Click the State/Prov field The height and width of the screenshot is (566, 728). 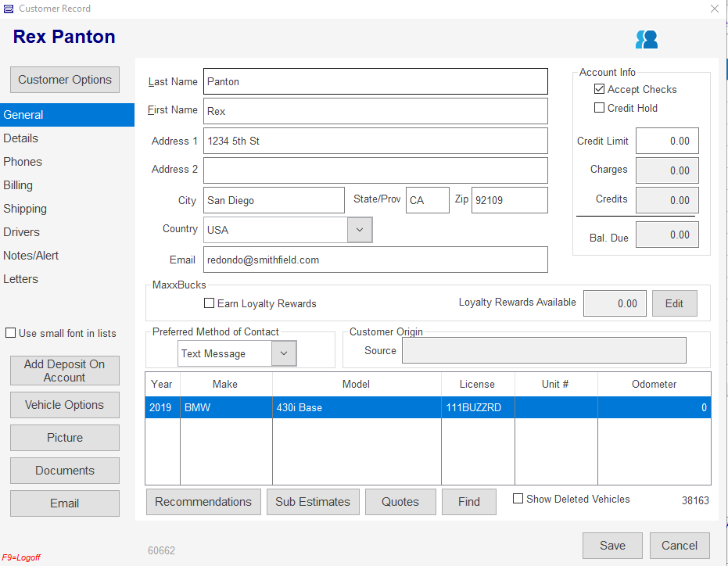pos(428,200)
